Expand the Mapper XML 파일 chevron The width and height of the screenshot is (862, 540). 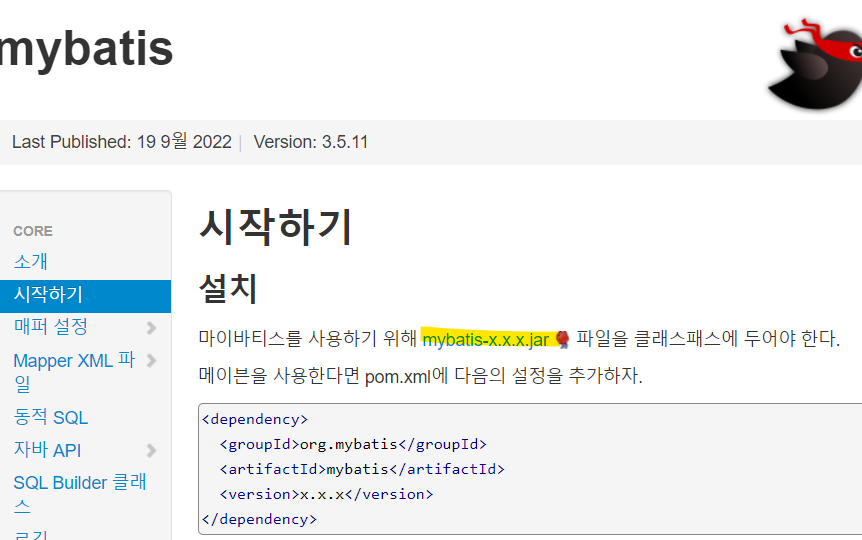click(152, 361)
